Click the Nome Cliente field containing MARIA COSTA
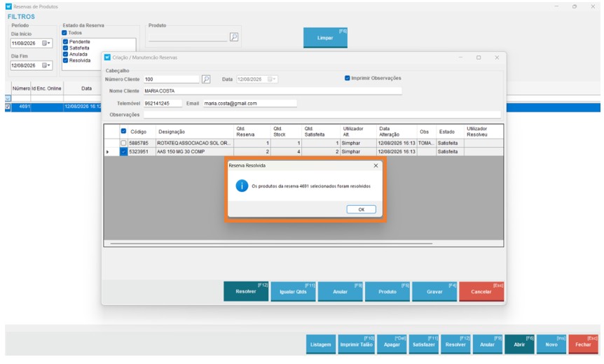 [x=273, y=91]
